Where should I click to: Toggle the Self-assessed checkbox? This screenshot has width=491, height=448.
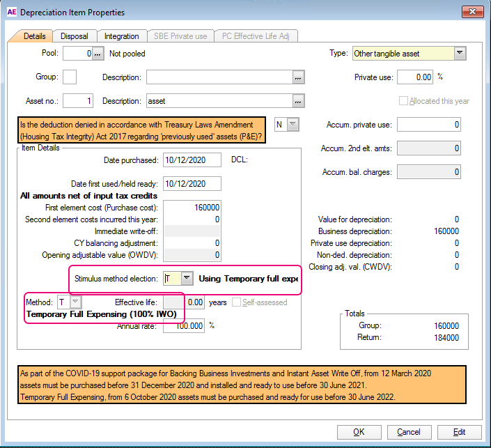[x=237, y=302]
